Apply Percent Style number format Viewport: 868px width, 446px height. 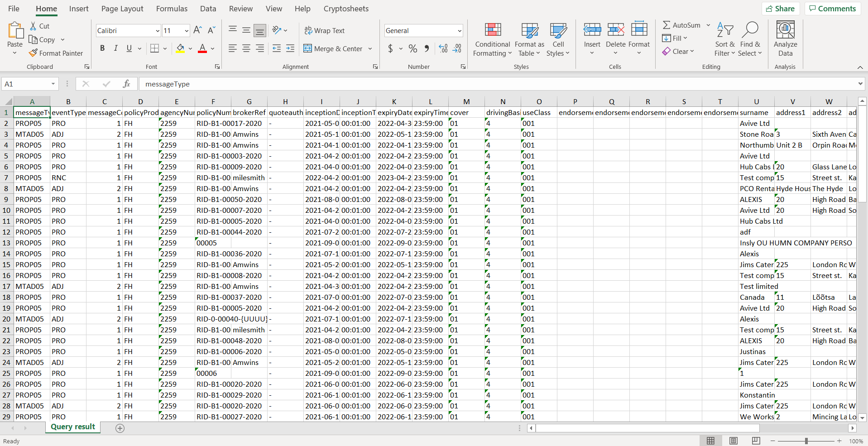pyautogui.click(x=413, y=48)
